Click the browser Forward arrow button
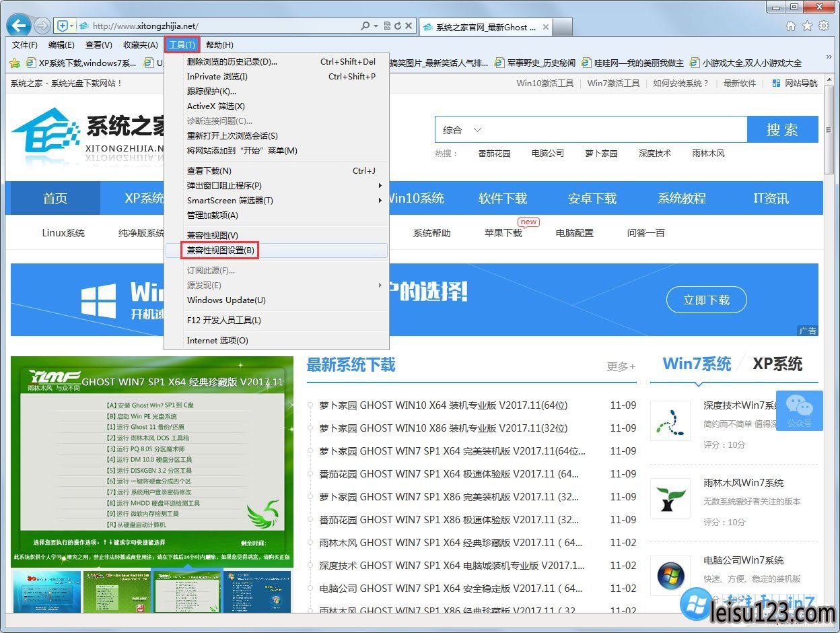840x633 pixels. click(x=42, y=26)
